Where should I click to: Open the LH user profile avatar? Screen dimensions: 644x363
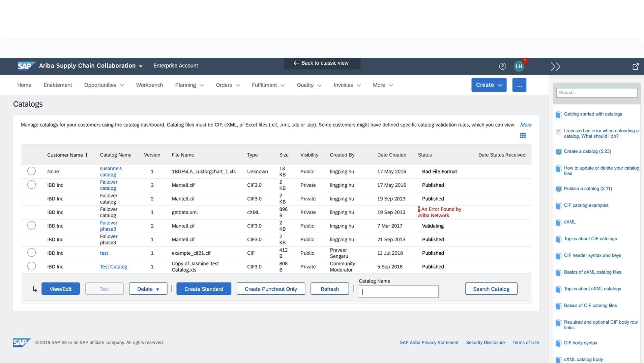(519, 66)
